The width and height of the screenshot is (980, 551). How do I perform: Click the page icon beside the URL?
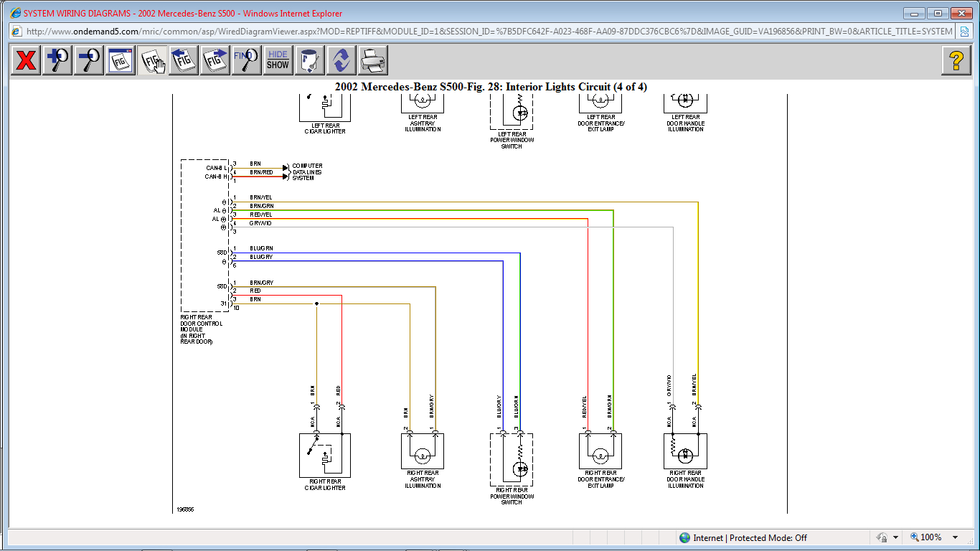[x=17, y=31]
